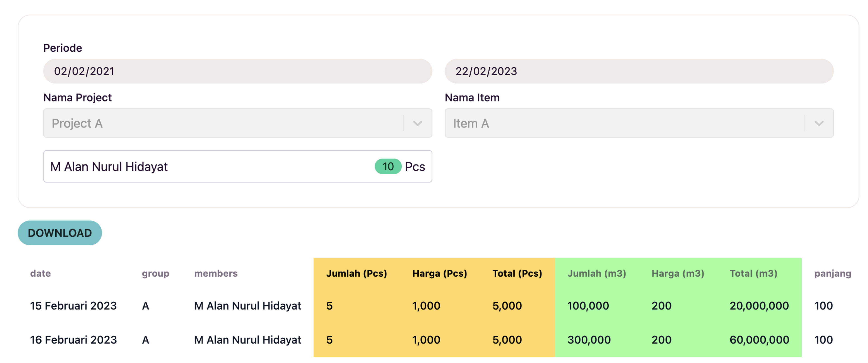Click the members column header

click(216, 273)
